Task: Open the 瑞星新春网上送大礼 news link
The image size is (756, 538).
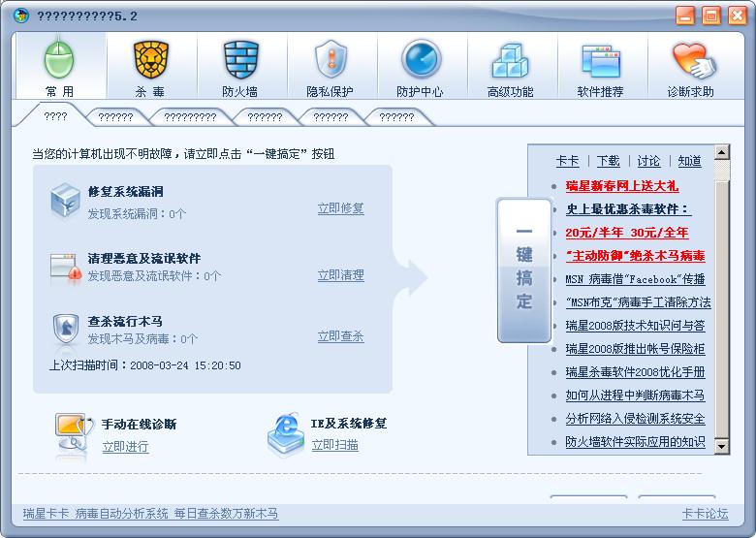Action: point(622,186)
